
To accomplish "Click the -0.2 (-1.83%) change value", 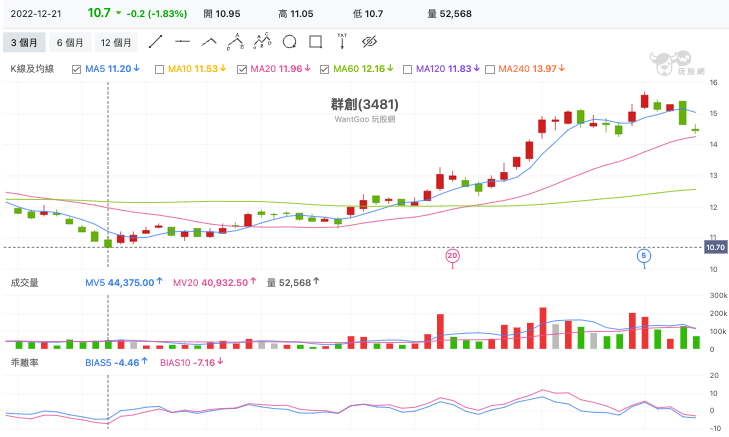I will pos(157,14).
